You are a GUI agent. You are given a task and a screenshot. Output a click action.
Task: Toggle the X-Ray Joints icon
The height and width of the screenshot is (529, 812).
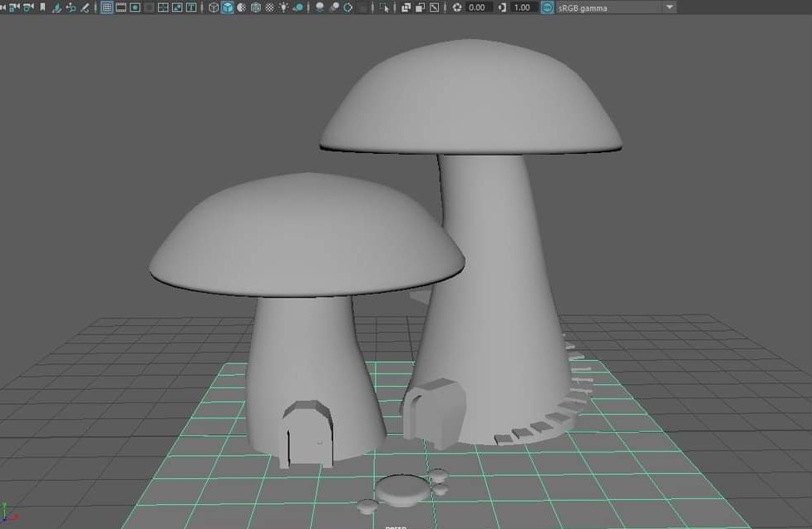[x=435, y=7]
